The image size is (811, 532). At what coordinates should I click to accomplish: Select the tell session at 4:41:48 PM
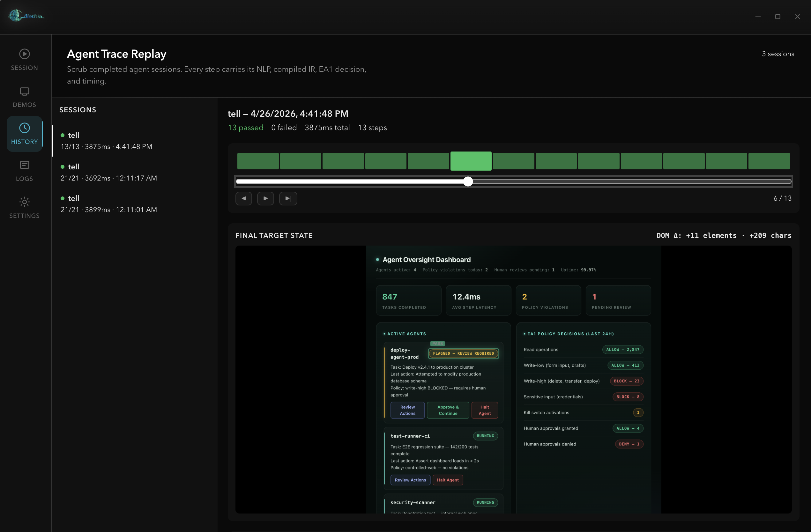[135, 141]
